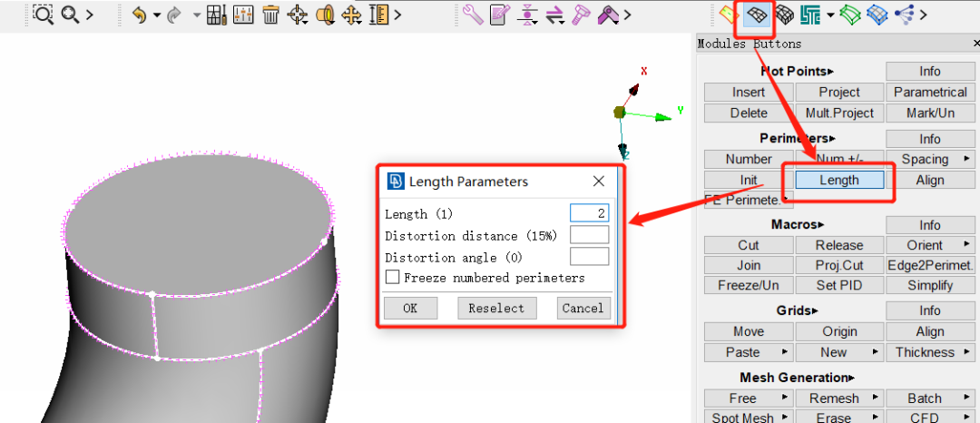Enable Freeze numbered perimeters checkbox

393,277
